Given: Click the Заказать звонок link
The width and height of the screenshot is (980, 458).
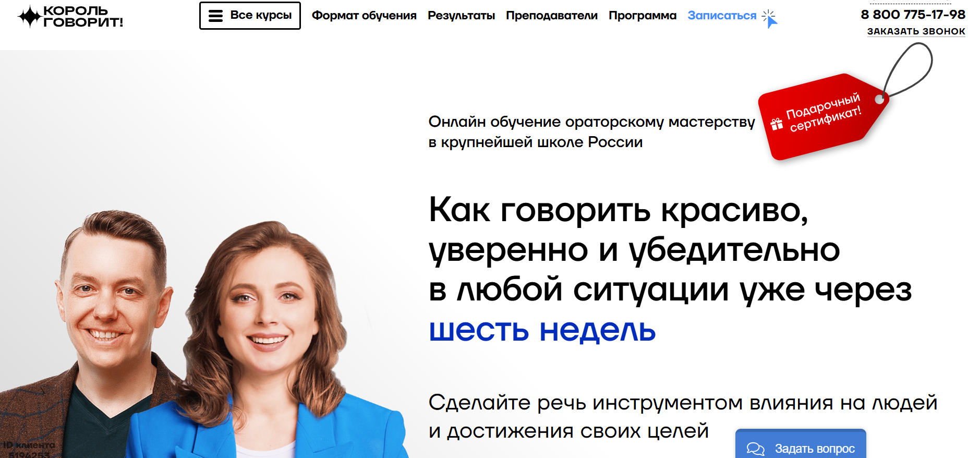Looking at the screenshot, I should (x=916, y=31).
